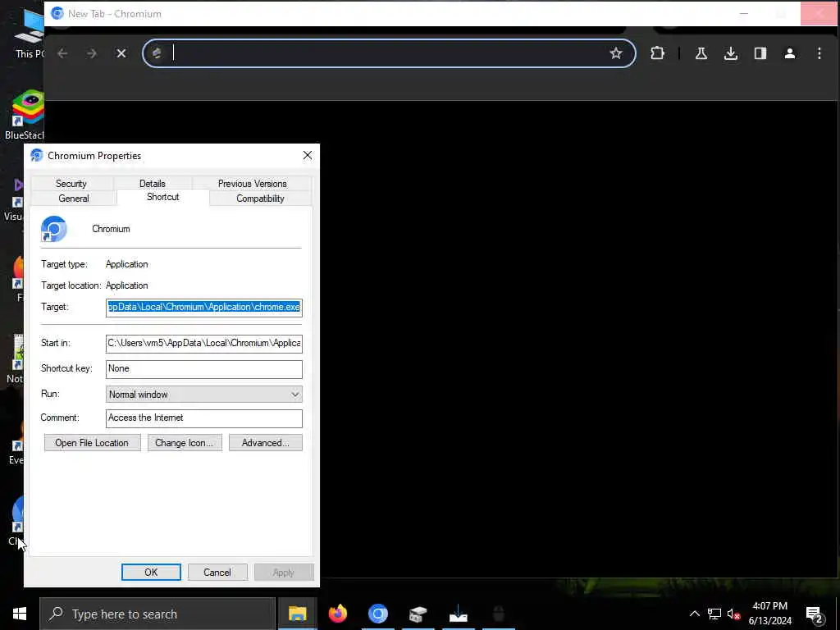Screen dimensions: 840x630
Task: Switch to the Previous Versions tab
Action: (x=252, y=183)
